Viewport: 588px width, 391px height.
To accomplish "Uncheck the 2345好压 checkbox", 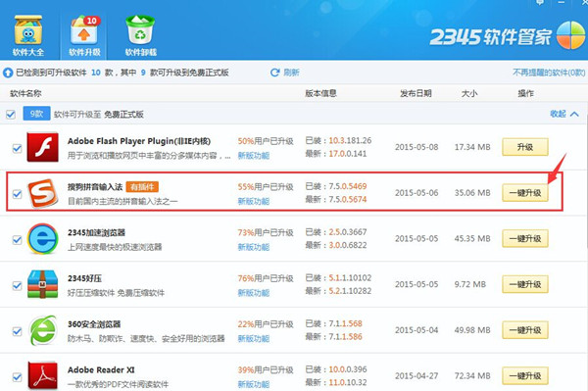I will pos(17,286).
